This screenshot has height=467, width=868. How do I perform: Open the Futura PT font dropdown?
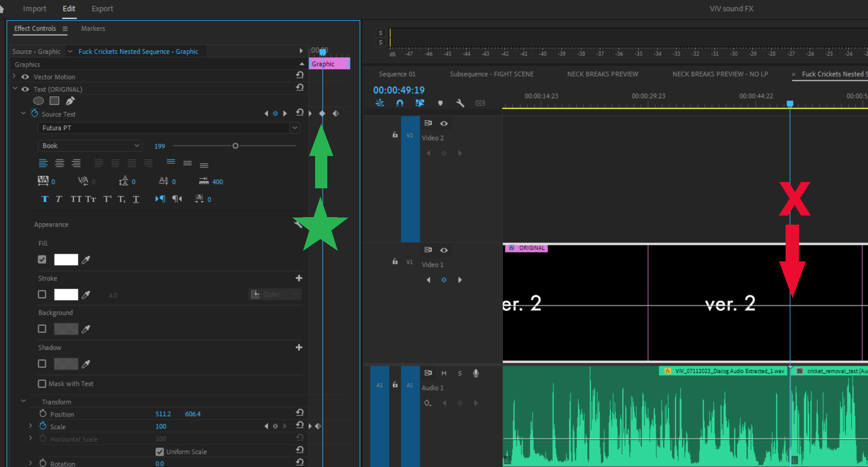[x=295, y=128]
